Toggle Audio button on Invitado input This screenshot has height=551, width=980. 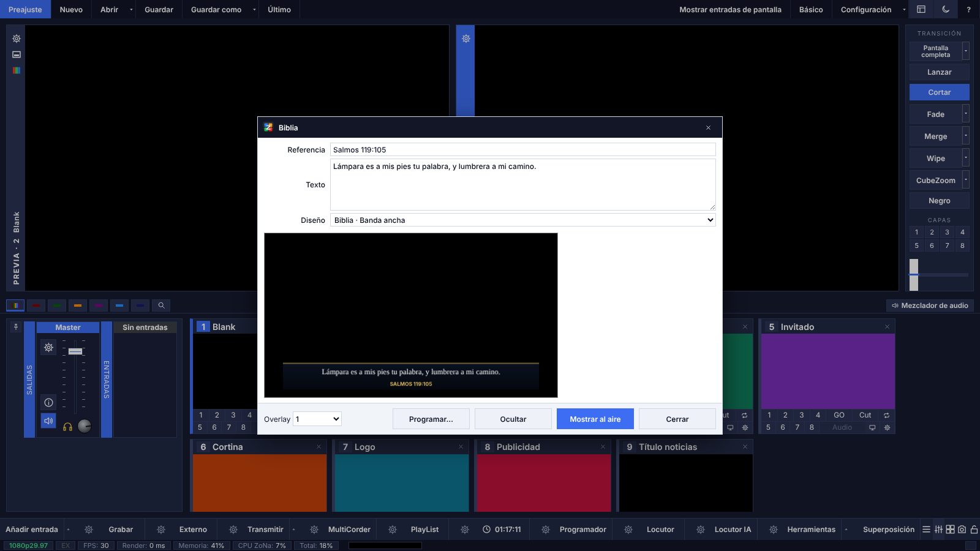tap(842, 427)
